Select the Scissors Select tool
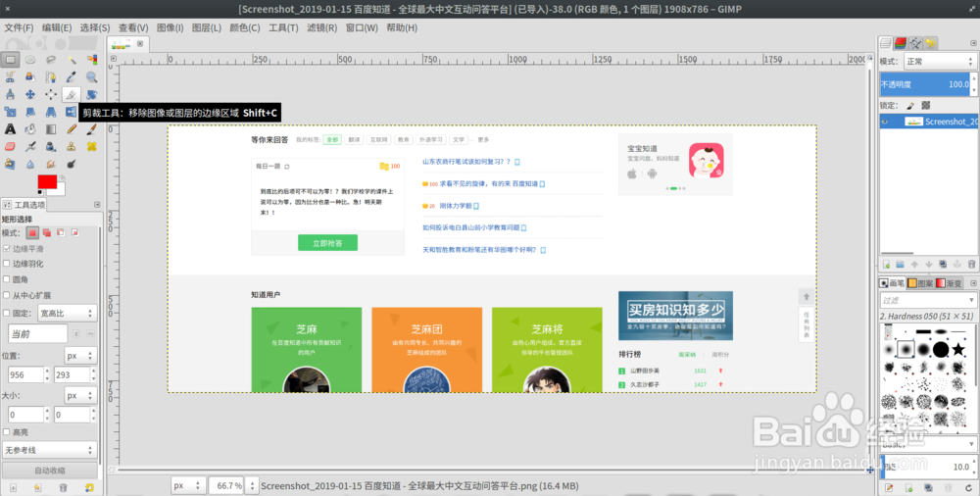The image size is (980, 496). [10, 76]
